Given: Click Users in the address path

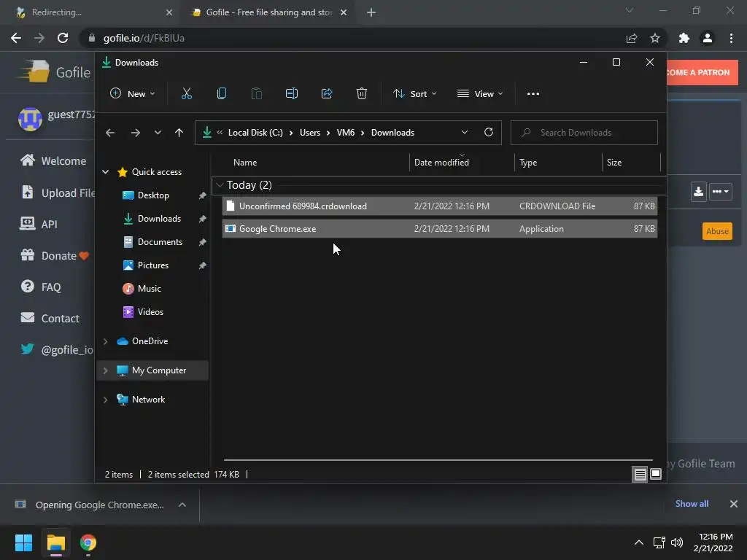Looking at the screenshot, I should (309, 133).
